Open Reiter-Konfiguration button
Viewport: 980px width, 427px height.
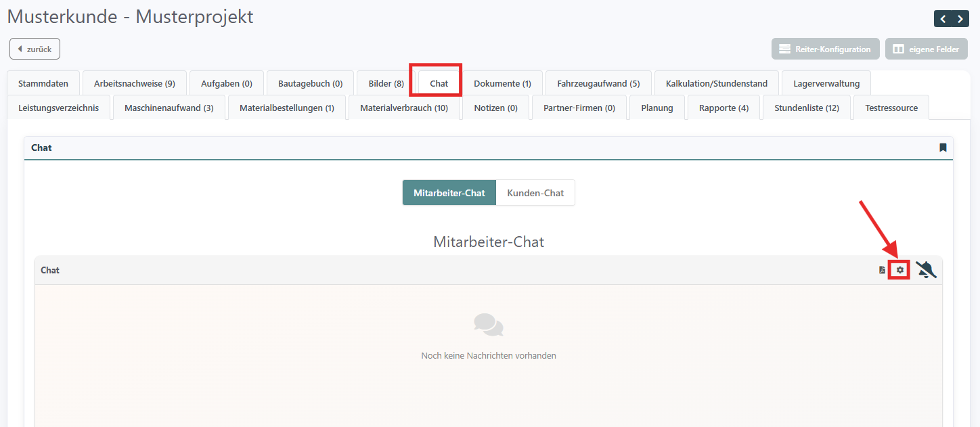[x=825, y=49]
